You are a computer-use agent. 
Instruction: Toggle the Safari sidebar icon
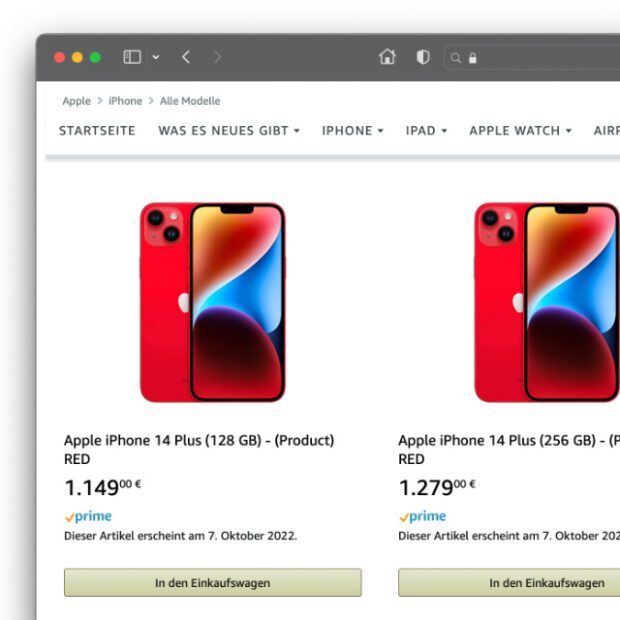click(x=132, y=57)
